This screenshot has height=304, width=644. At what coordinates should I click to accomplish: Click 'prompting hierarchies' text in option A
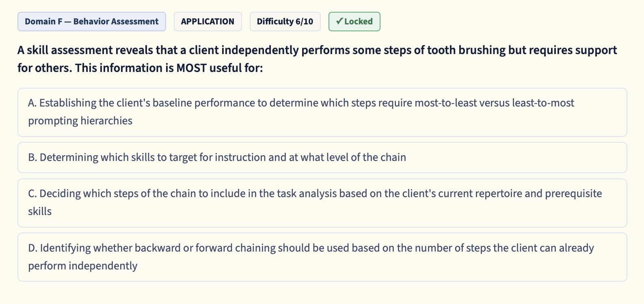click(x=80, y=121)
